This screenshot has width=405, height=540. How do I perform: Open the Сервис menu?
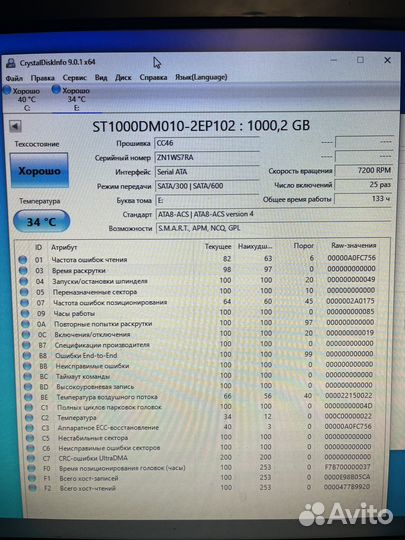[74, 78]
